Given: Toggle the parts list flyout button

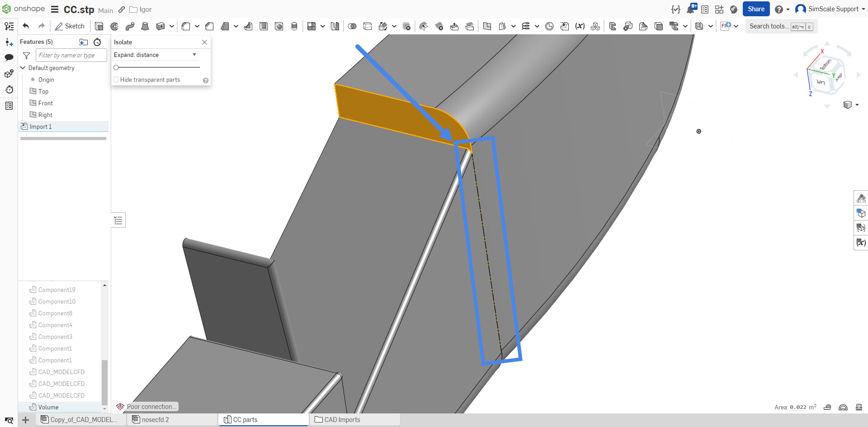Looking at the screenshot, I should [x=118, y=221].
